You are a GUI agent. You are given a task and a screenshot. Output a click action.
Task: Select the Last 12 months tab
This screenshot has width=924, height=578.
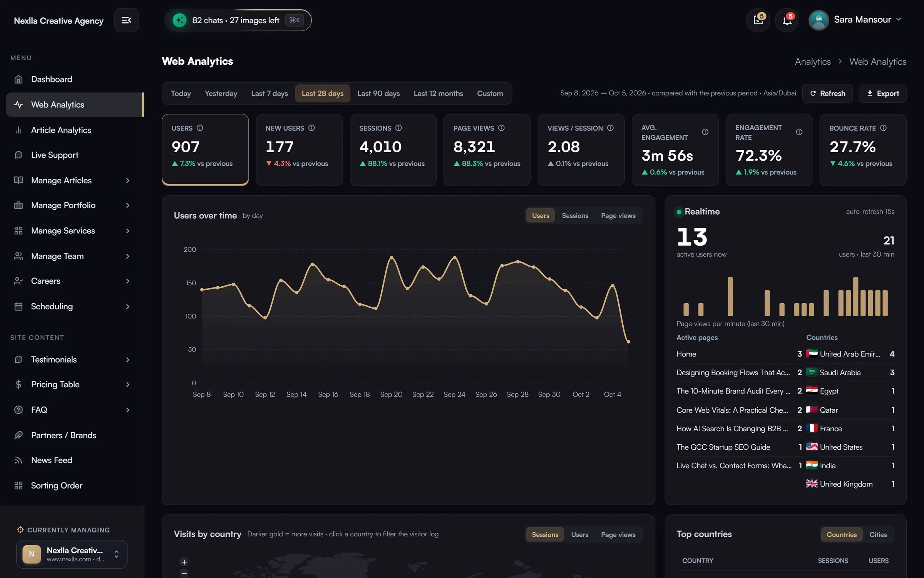click(438, 93)
